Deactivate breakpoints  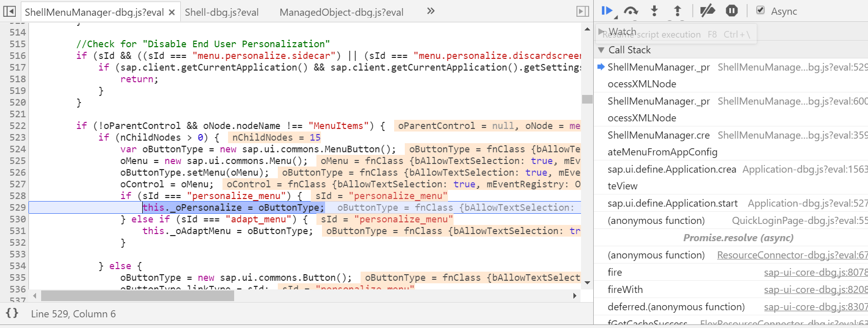[x=708, y=11]
